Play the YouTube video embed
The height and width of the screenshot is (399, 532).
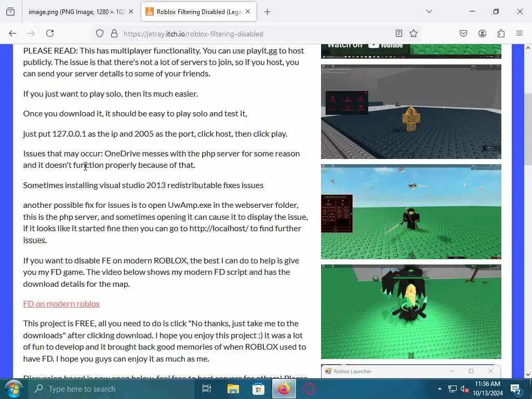pyautogui.click(x=411, y=51)
